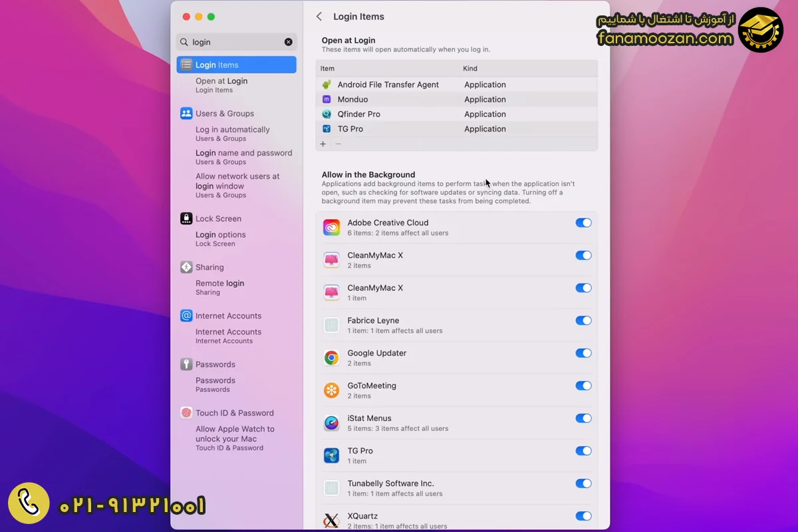The image size is (798, 532).
Task: Click the Qfinder Pro app icon
Action: [x=327, y=114]
